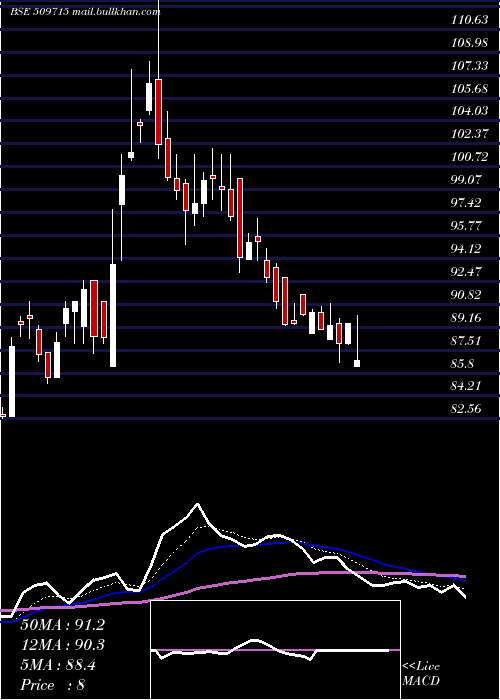Image resolution: width=500 pixels, height=700 pixels.
Task: Click the 107.33 price axis label
Action: tap(469, 66)
